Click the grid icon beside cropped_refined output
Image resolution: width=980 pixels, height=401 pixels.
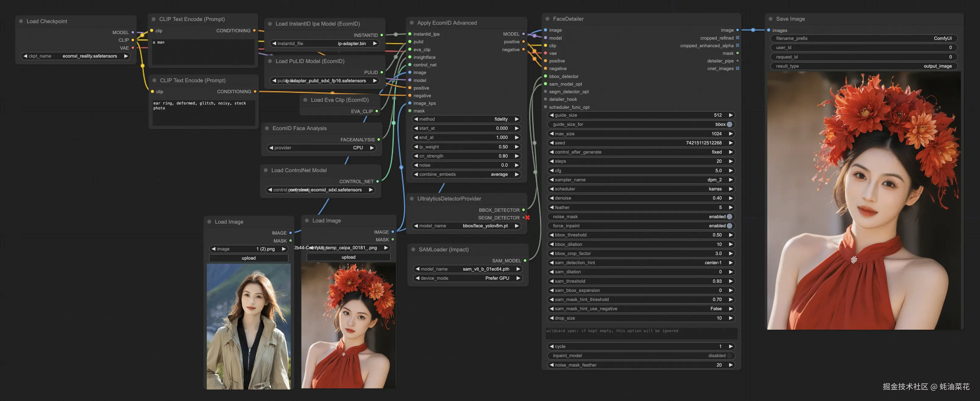(x=738, y=38)
